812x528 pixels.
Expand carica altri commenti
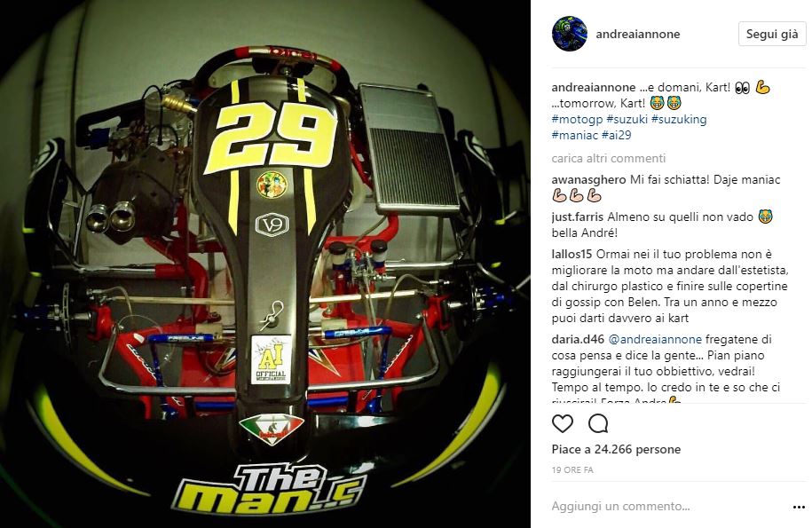coord(609,158)
